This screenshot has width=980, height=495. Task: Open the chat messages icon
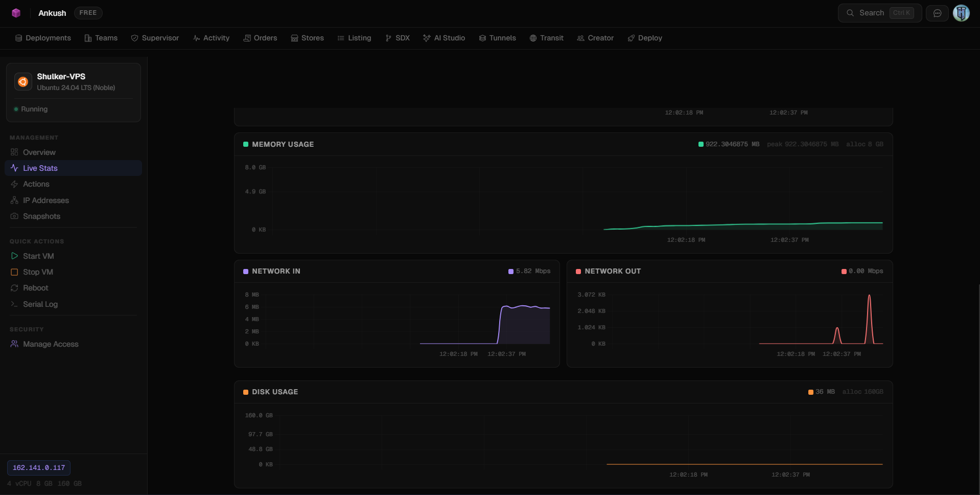[937, 13]
